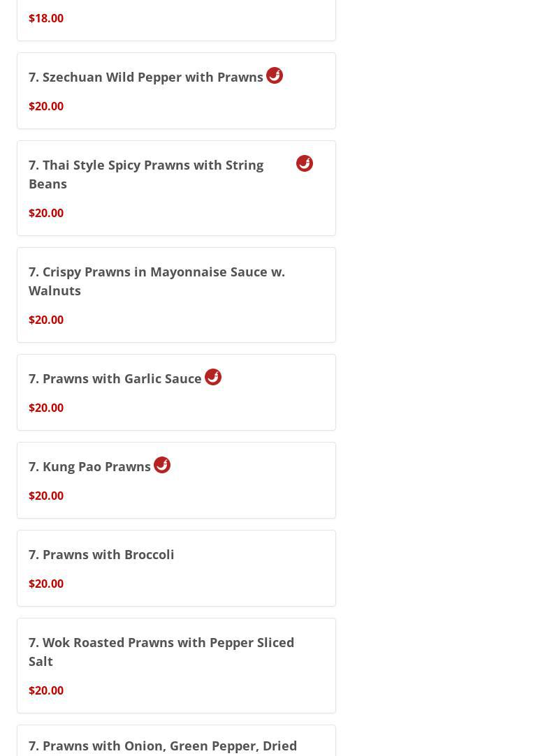This screenshot has height=756, width=538.
Task: Select Wok Roasted Prawns with Pepper Sliced Salt
Action: coord(161,651)
